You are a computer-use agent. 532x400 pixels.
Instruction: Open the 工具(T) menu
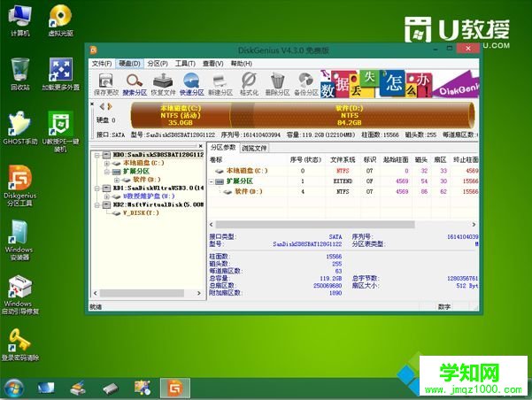pos(185,64)
